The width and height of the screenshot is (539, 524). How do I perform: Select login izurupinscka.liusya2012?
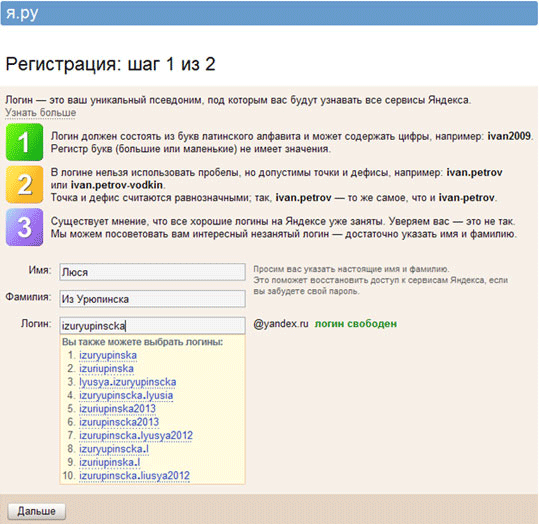134,476
